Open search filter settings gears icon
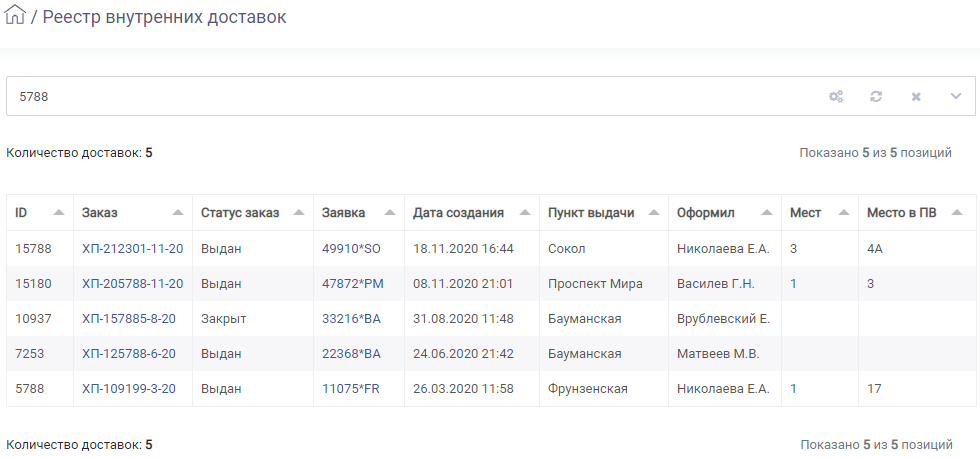The height and width of the screenshot is (459, 980). pyautogui.click(x=836, y=96)
